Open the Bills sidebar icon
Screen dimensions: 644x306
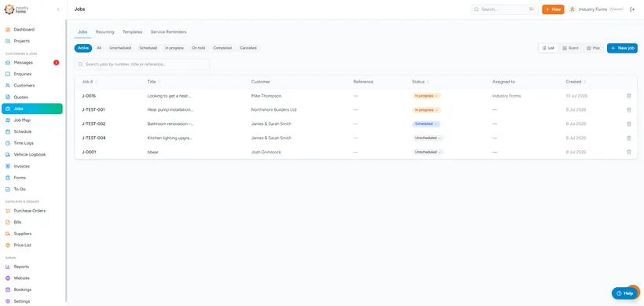tap(8, 222)
